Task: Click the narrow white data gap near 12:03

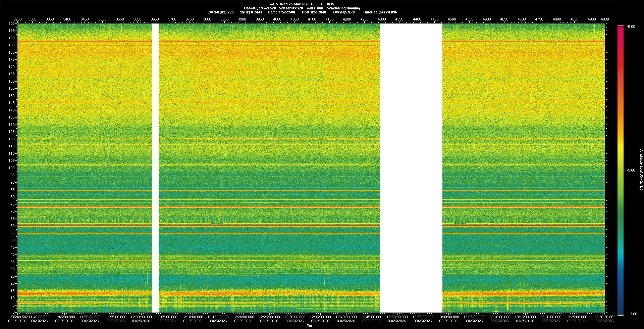Action: tap(155, 168)
